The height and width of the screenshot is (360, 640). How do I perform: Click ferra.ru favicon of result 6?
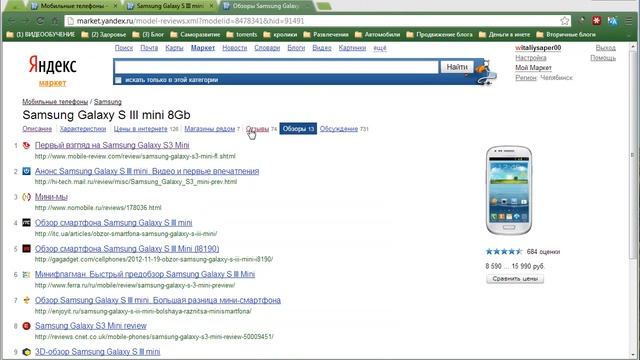point(26,274)
